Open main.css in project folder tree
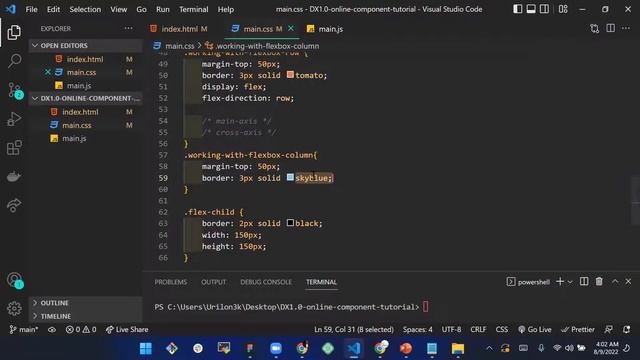This screenshot has height=360, width=640. (86, 125)
